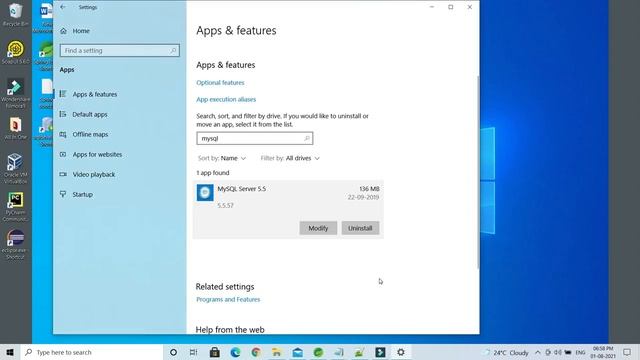Click the app list search field containing mysql
640x360 pixels.
(255, 138)
